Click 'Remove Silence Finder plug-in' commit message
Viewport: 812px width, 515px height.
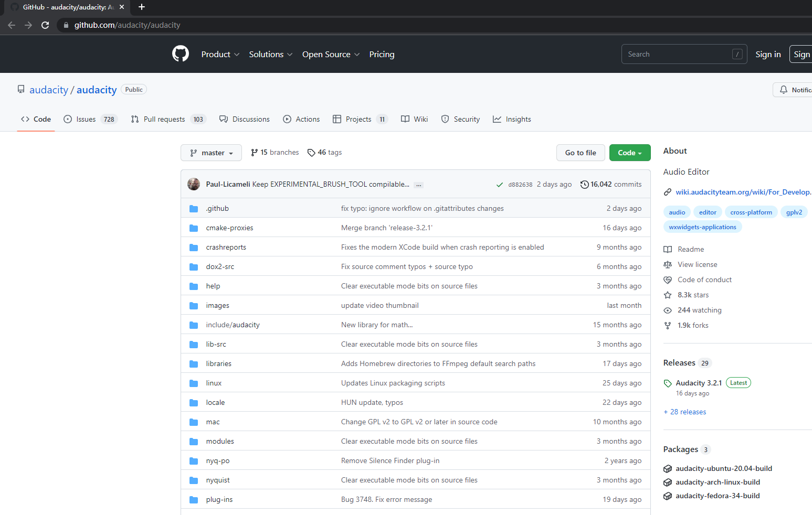point(390,461)
